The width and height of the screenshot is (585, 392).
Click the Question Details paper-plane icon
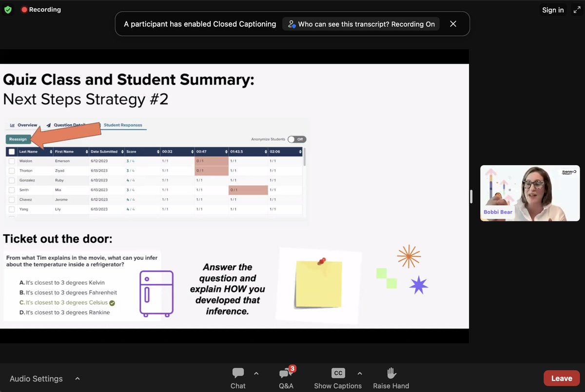49,125
